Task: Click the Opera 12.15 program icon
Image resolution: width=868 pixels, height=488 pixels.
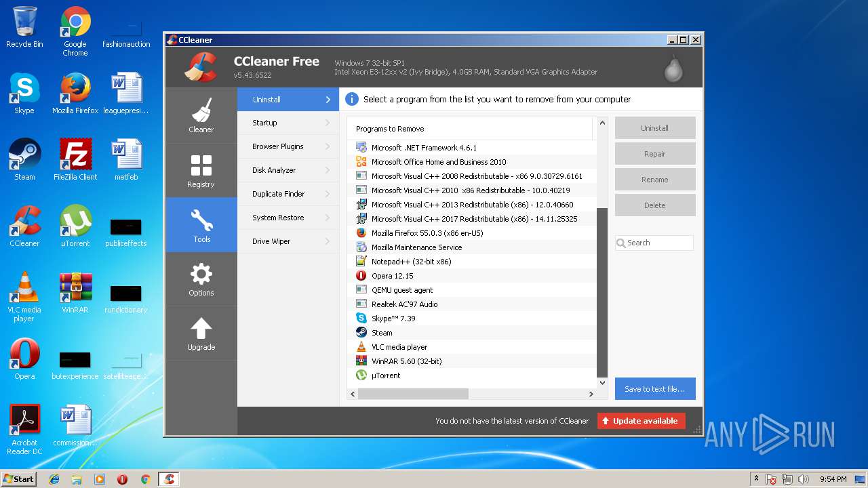Action: [361, 275]
